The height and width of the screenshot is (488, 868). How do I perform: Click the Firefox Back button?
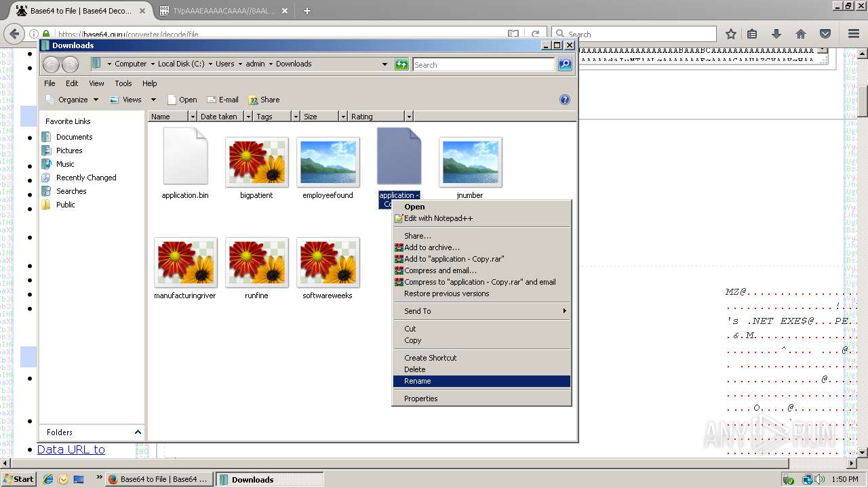pos(14,34)
